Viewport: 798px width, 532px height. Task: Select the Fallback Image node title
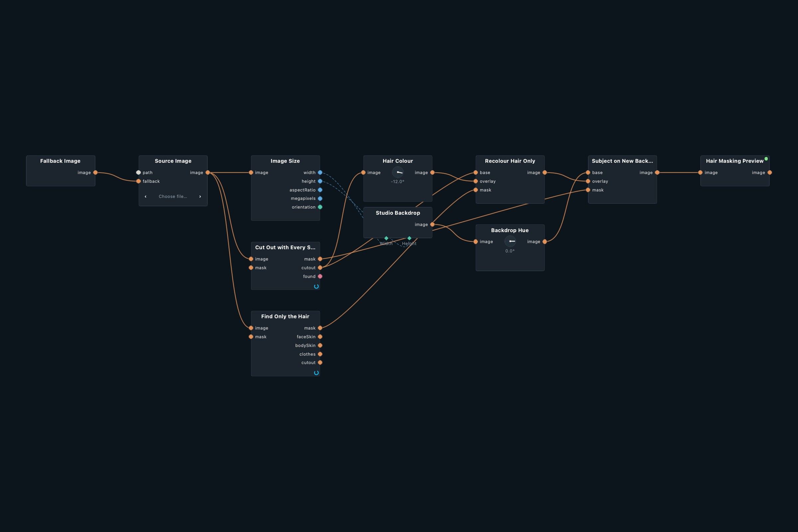pyautogui.click(x=61, y=161)
